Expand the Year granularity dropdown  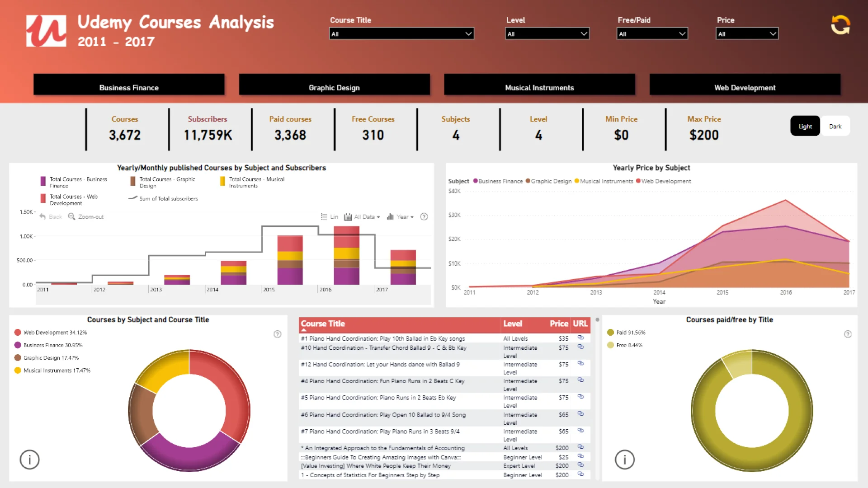coord(400,217)
